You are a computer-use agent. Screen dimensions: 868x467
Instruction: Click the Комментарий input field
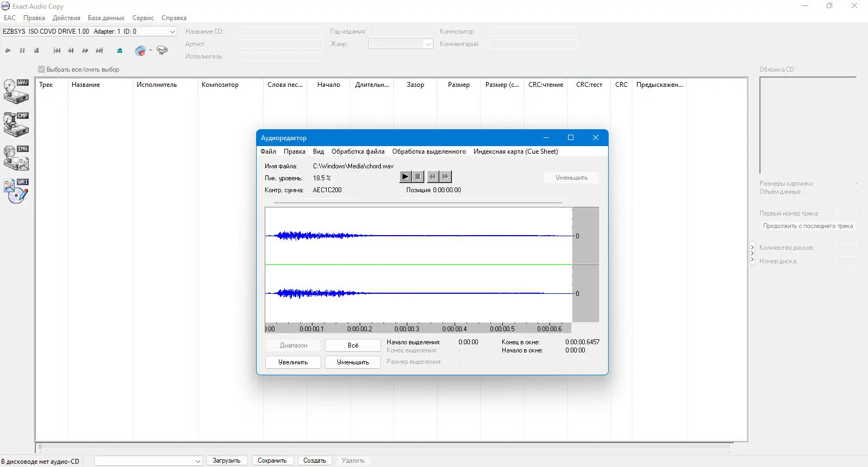click(x=533, y=44)
